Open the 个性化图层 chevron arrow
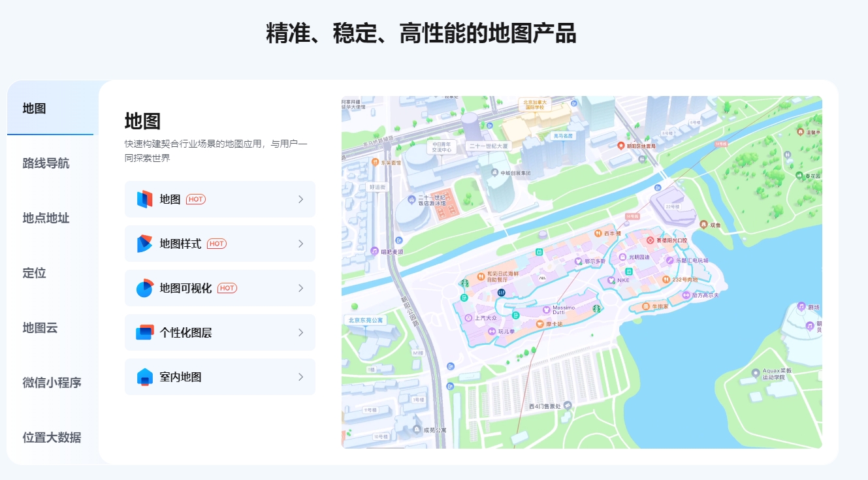Viewport: 868px width, 480px height. click(x=300, y=332)
